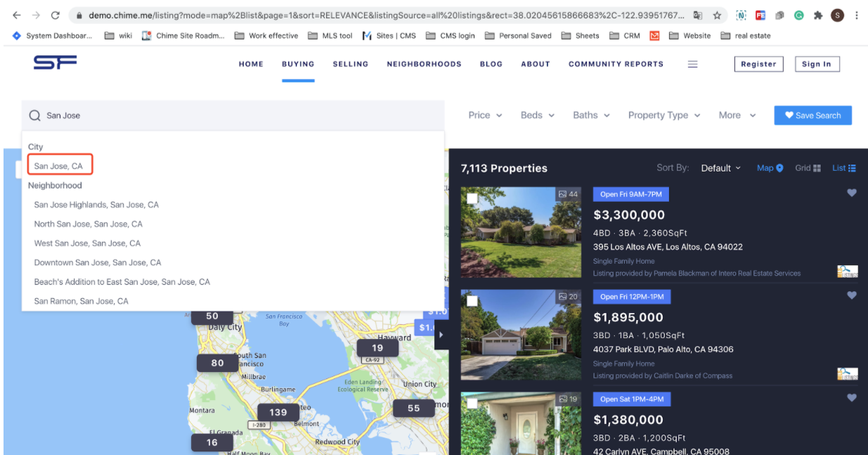Click the browser forward arrow
Viewport: 868px width, 455px height.
point(36,15)
